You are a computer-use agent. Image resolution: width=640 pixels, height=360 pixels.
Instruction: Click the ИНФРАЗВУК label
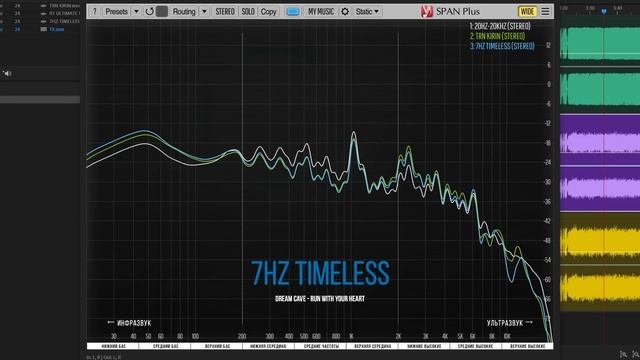[134, 323]
